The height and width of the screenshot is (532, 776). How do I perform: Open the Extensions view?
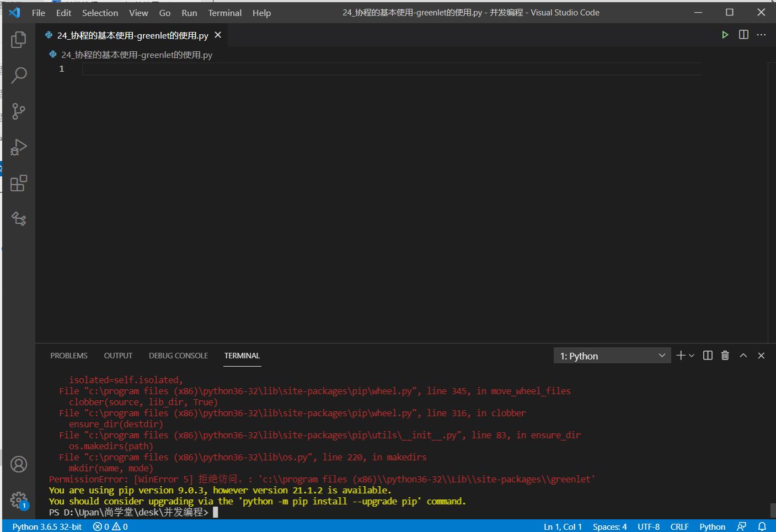click(x=19, y=183)
